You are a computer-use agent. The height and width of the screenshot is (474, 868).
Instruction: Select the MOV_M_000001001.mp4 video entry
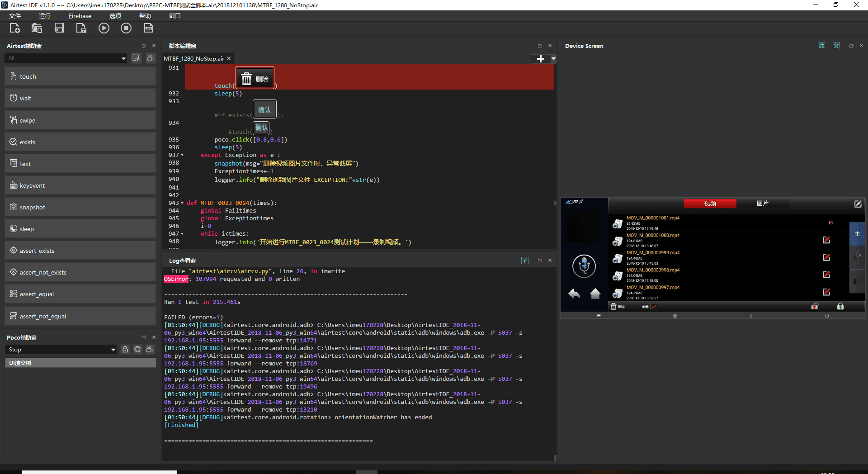point(652,218)
